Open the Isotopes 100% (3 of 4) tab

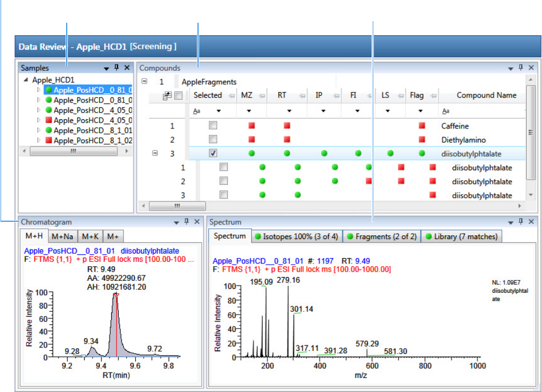coord(297,236)
